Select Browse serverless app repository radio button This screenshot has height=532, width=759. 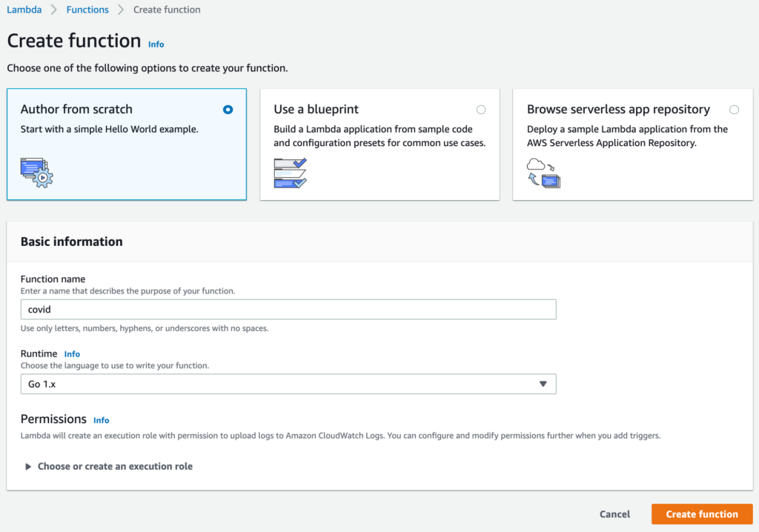coord(734,110)
